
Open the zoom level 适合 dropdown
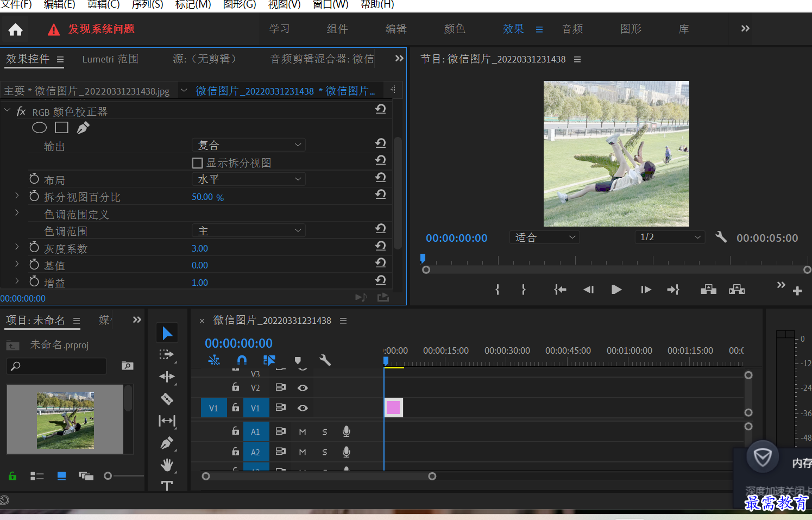(544, 237)
